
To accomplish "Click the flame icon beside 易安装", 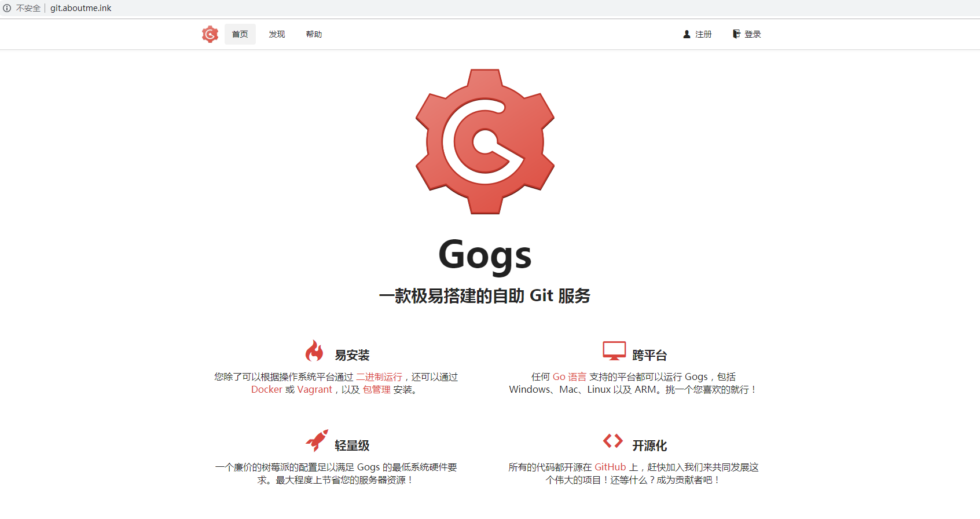I will coord(314,350).
